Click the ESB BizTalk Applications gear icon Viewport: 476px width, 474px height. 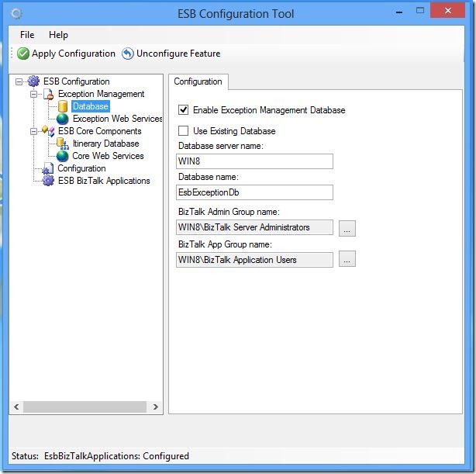click(48, 181)
